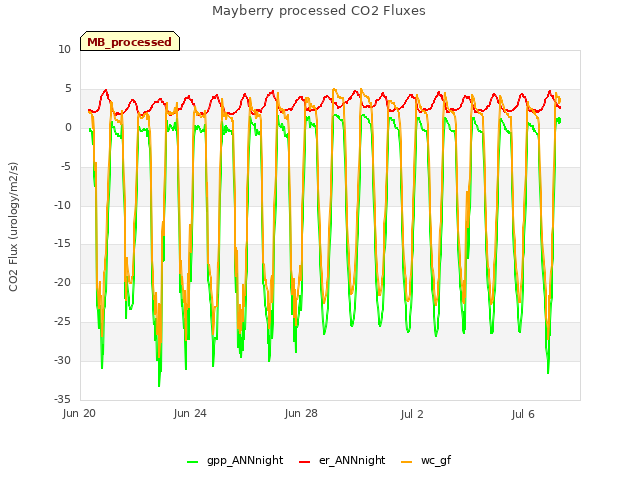
Task: Click the y-axis value -30
Action: 62,360
